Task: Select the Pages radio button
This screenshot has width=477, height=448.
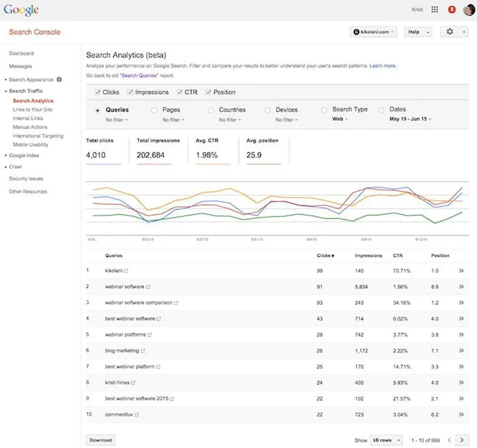Action: coord(155,110)
